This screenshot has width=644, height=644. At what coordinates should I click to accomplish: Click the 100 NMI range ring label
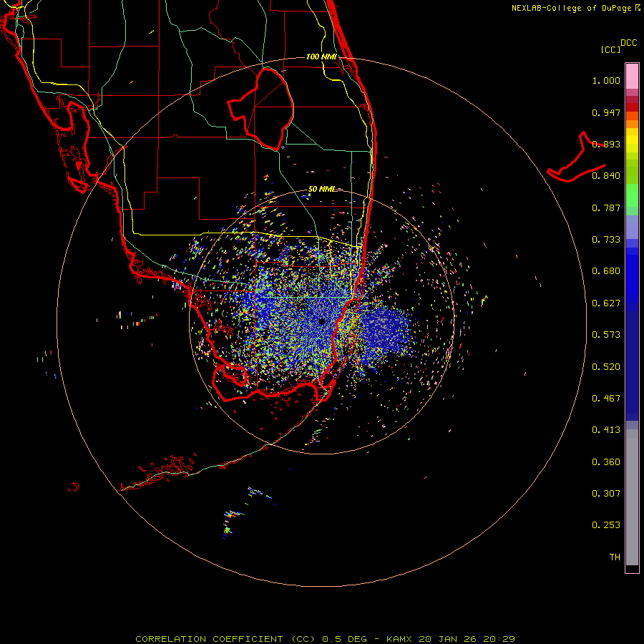point(321,57)
